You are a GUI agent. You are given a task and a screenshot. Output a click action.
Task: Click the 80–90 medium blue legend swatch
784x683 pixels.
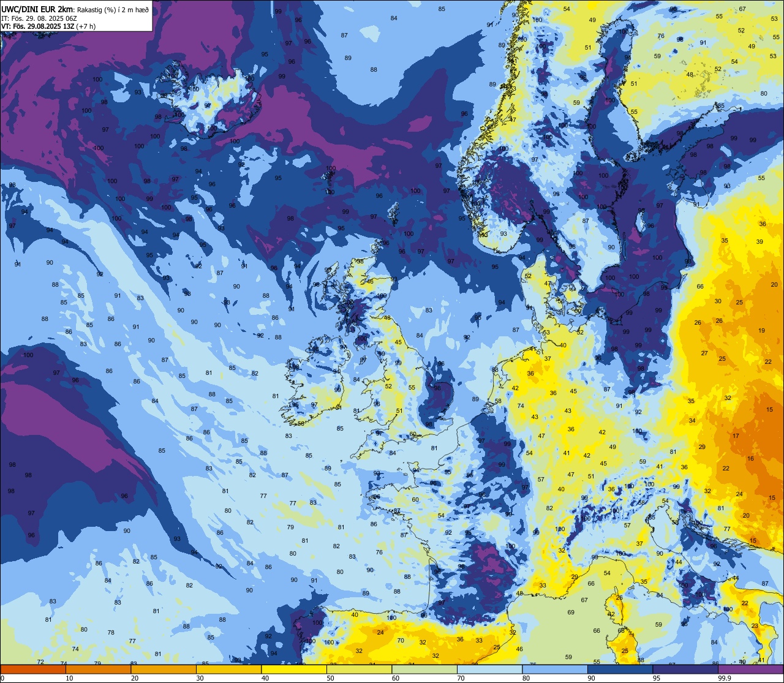pos(555,670)
